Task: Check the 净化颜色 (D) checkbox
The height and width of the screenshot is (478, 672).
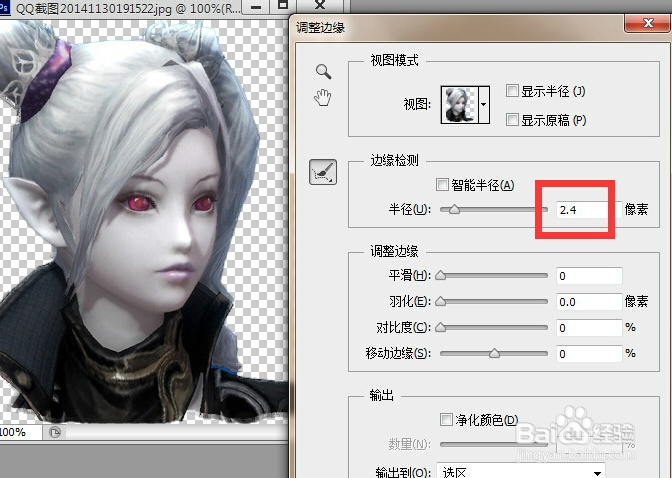Action: [x=446, y=419]
